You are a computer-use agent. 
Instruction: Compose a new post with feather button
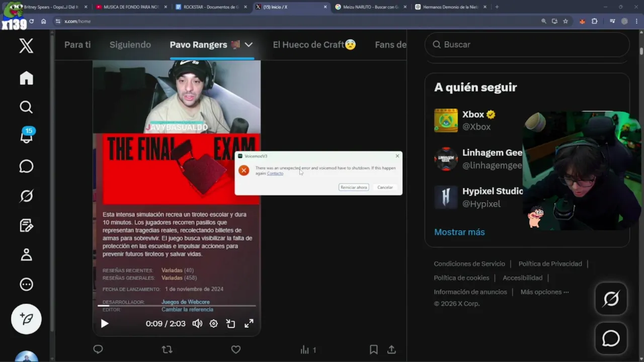click(26, 319)
